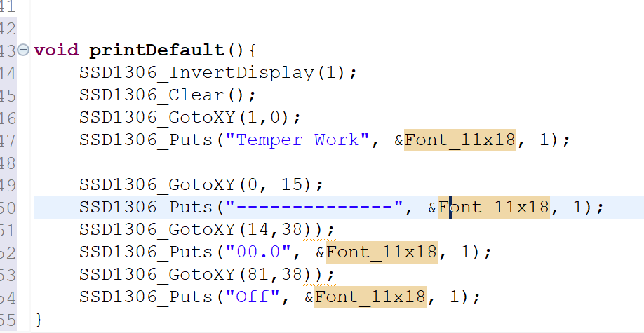Click the "00.0" string literal
This screenshot has width=644, height=333.
tap(258, 252)
